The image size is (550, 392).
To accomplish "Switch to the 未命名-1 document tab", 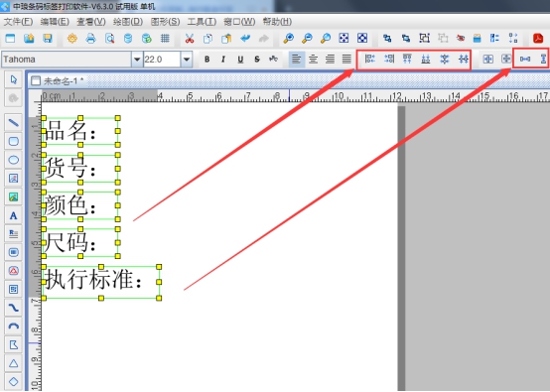I will (x=59, y=81).
